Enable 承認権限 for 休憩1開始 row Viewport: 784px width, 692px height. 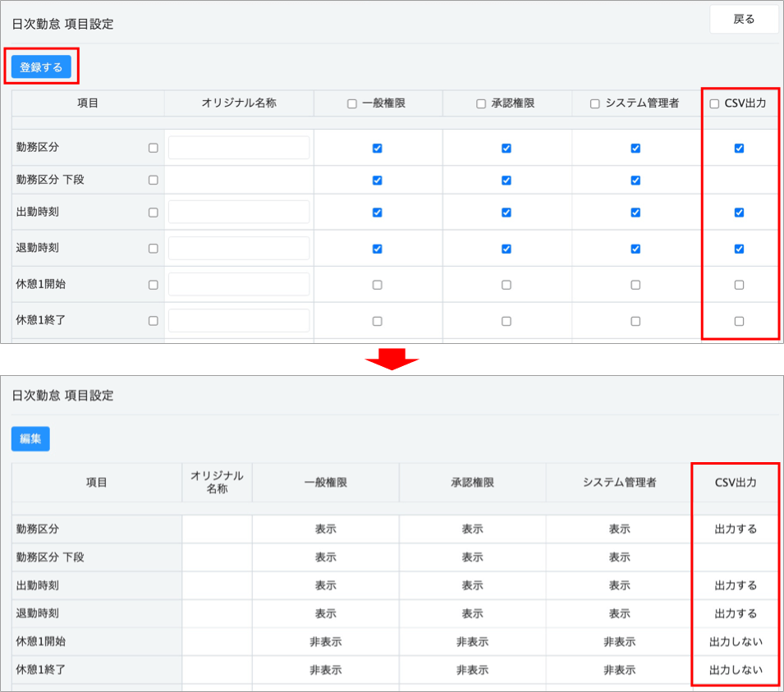point(506,285)
